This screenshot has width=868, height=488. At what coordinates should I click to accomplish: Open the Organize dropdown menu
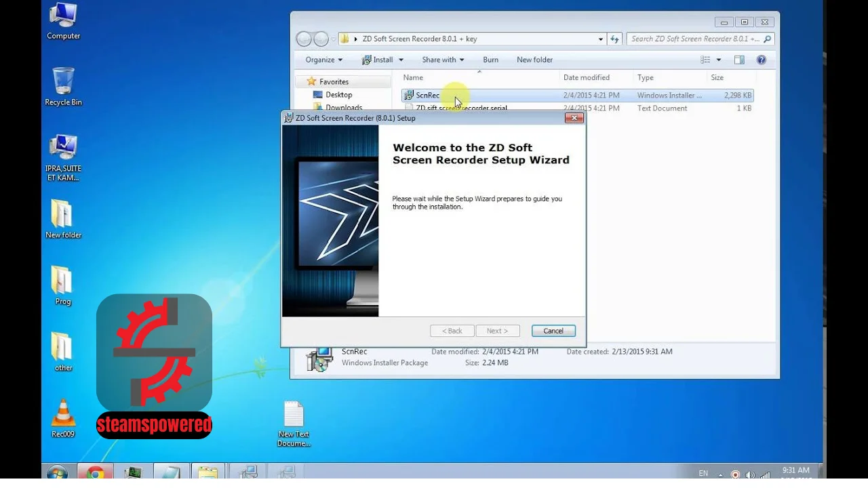pyautogui.click(x=324, y=60)
